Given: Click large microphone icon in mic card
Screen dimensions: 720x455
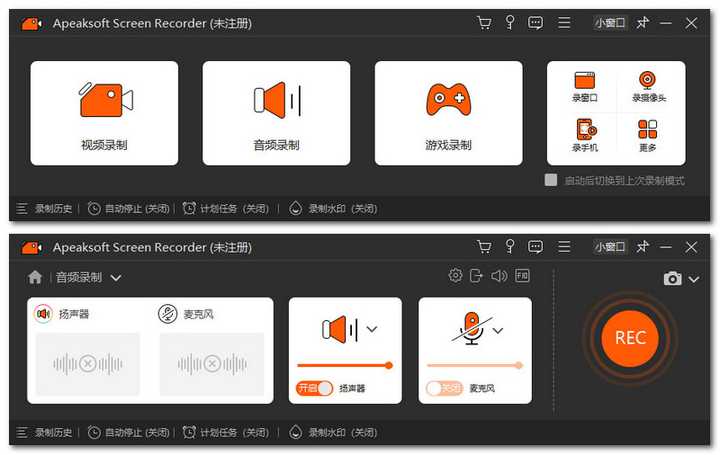Looking at the screenshot, I should 472,328.
